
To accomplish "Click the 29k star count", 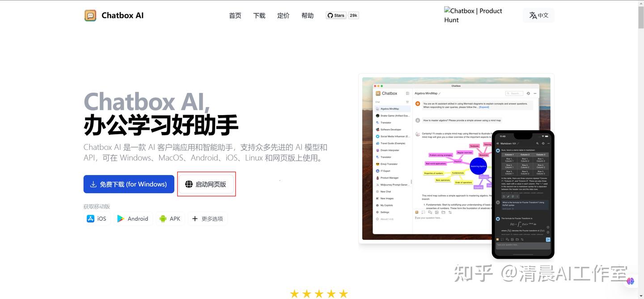I will 353,15.
